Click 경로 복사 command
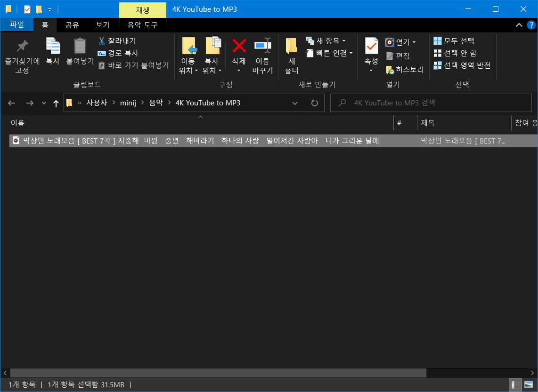The image size is (538, 392). 118,53
